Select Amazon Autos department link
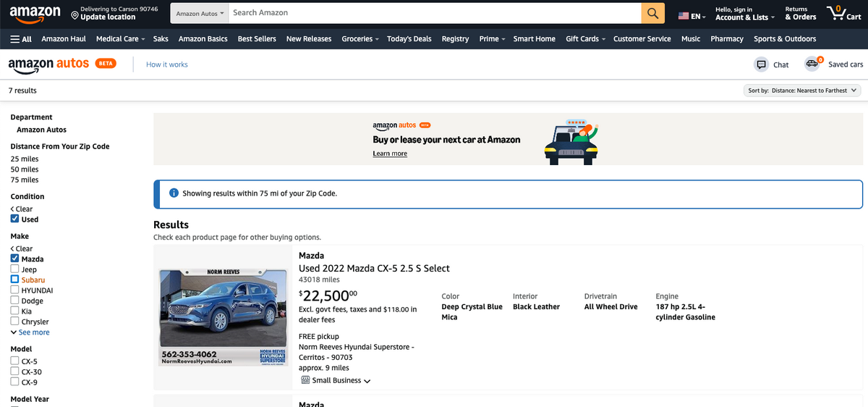 coord(41,130)
